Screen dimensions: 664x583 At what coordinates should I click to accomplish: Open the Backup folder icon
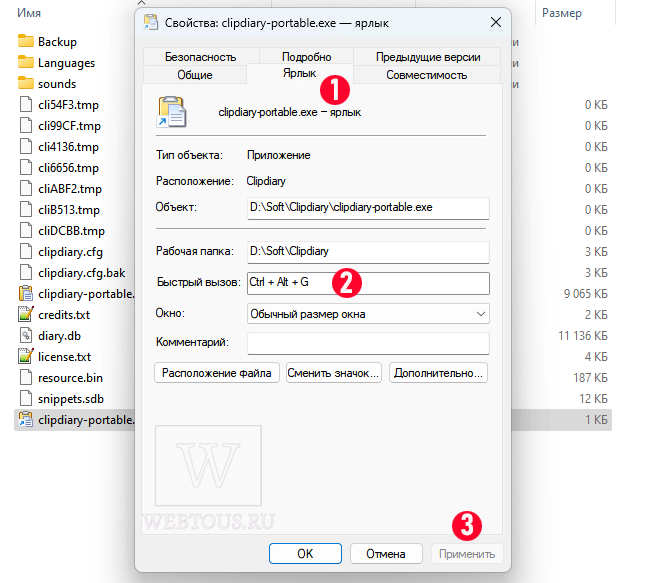26,41
